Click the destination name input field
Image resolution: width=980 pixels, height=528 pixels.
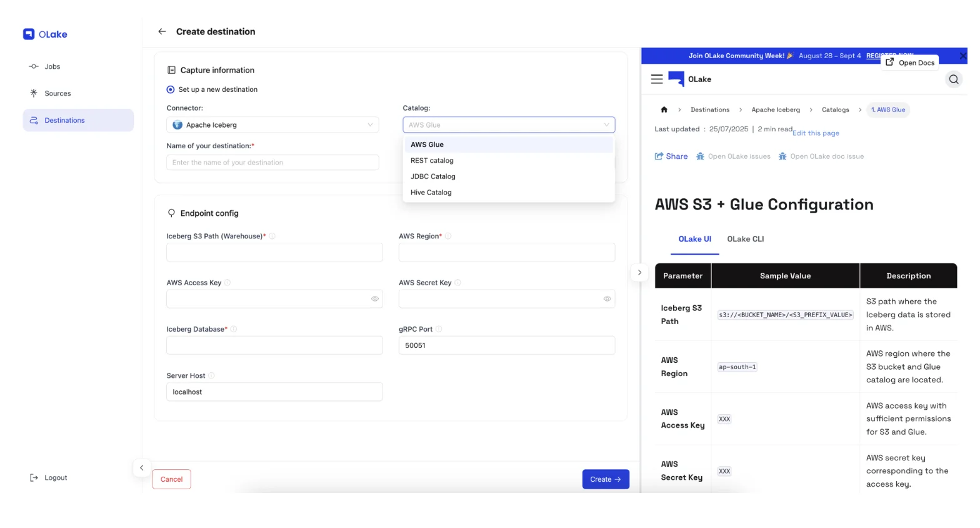tap(272, 163)
